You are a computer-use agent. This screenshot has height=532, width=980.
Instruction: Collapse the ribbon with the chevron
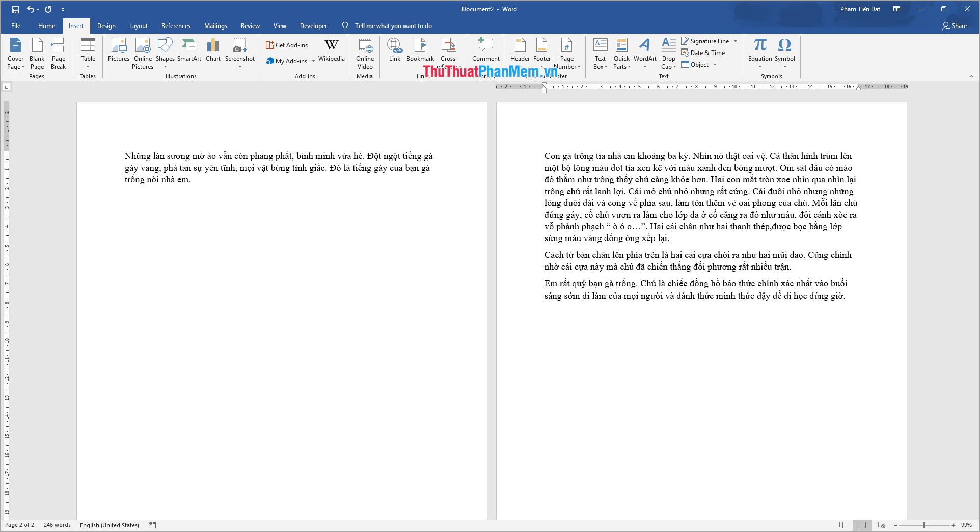pos(971,76)
